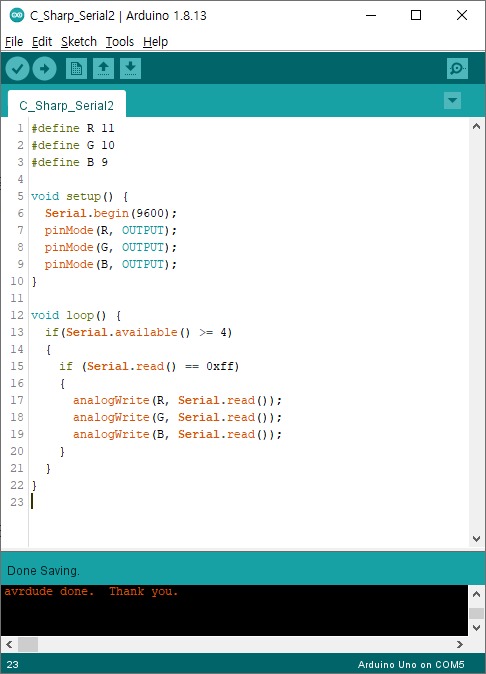Open the Help menu

pyautogui.click(x=155, y=42)
